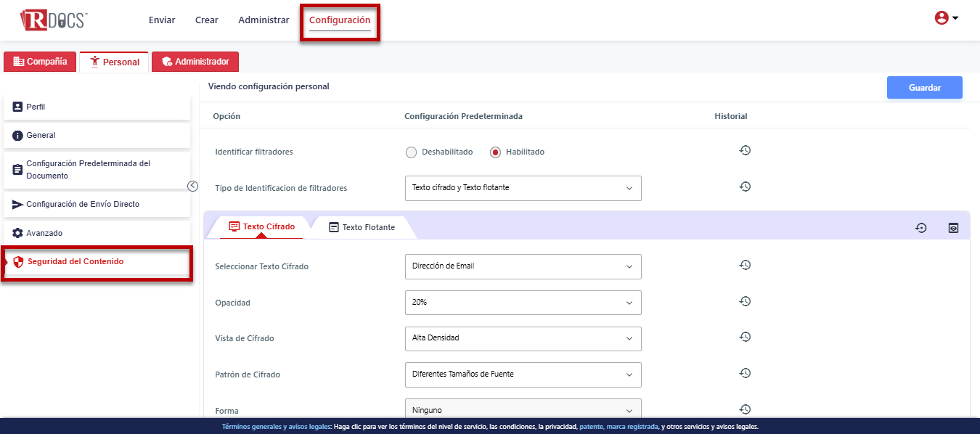Click the RDocs logo
The height and width of the screenshot is (434, 980).
coord(54,20)
